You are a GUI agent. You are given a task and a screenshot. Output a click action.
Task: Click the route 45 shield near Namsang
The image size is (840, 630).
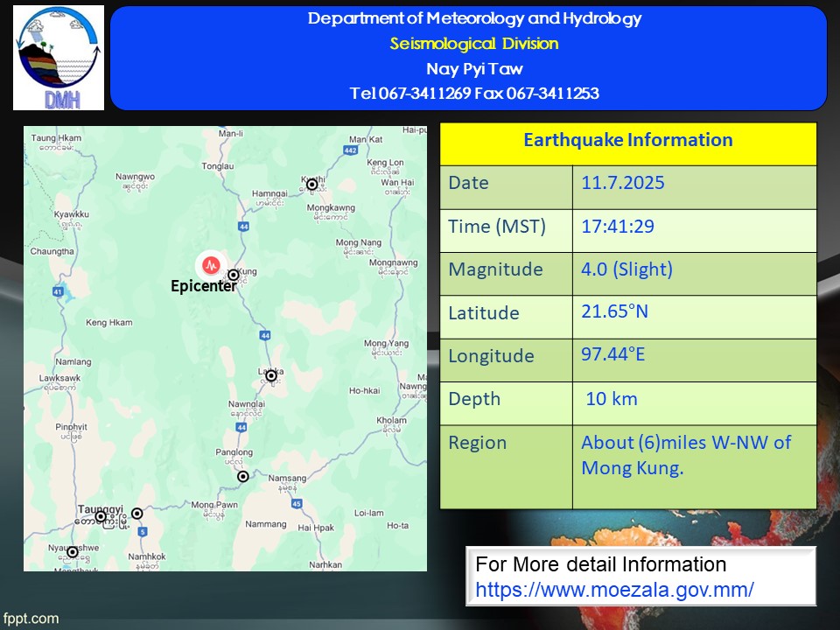coord(297,504)
